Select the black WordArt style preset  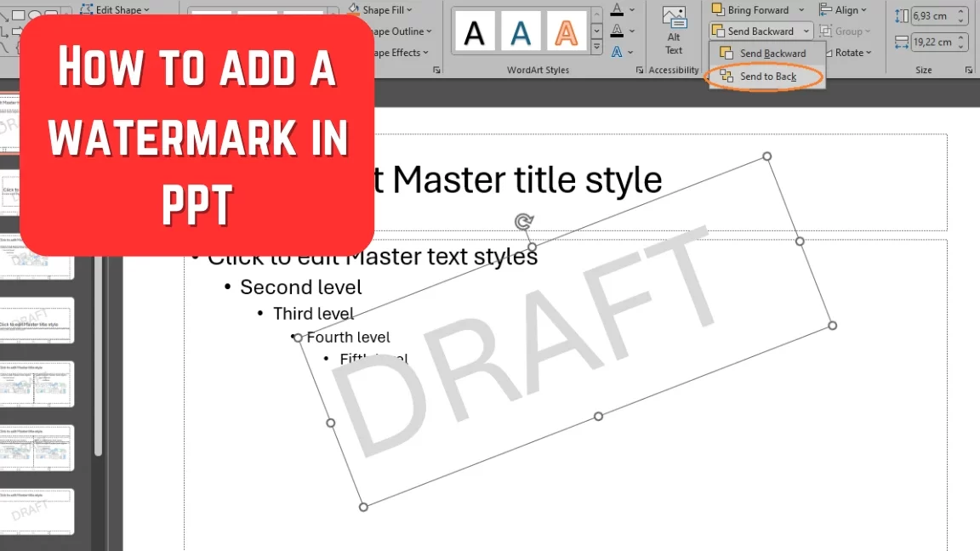[475, 32]
